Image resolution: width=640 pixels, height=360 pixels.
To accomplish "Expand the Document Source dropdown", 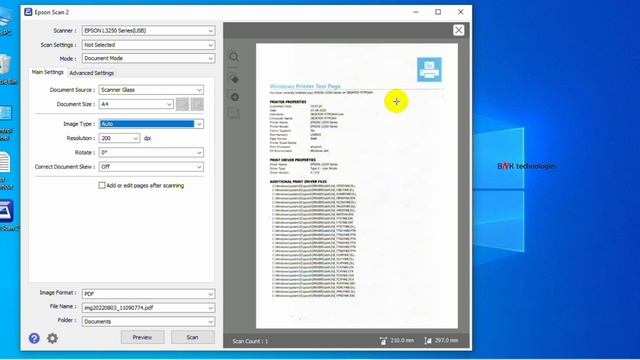I will [151, 90].
